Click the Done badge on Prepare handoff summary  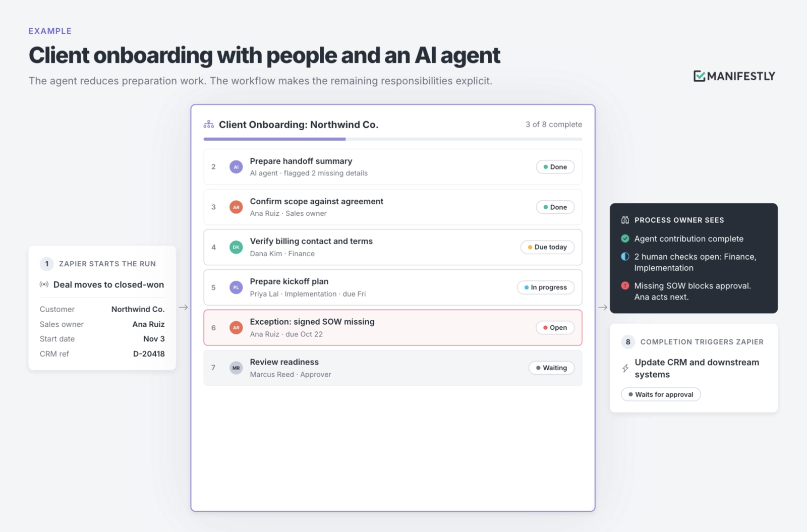pyautogui.click(x=555, y=167)
